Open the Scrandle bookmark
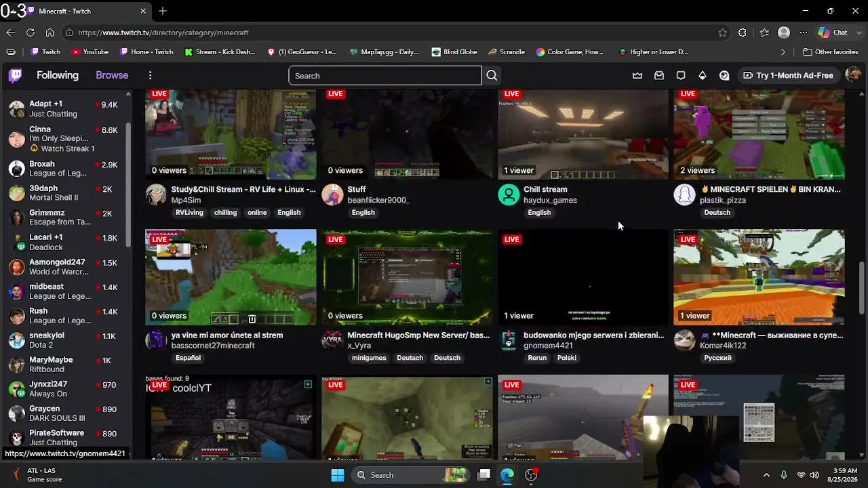This screenshot has height=488, width=868. pos(506,52)
